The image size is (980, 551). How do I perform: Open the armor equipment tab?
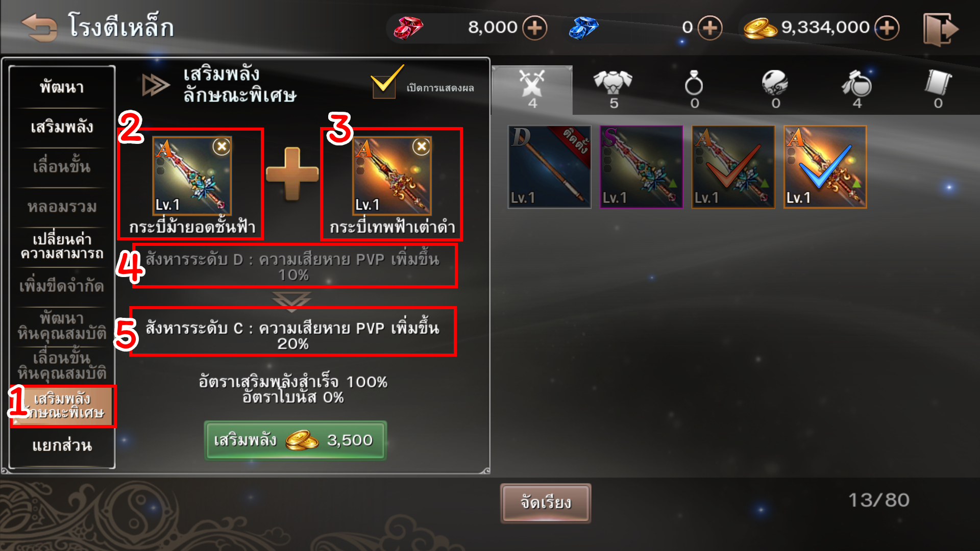click(x=613, y=89)
